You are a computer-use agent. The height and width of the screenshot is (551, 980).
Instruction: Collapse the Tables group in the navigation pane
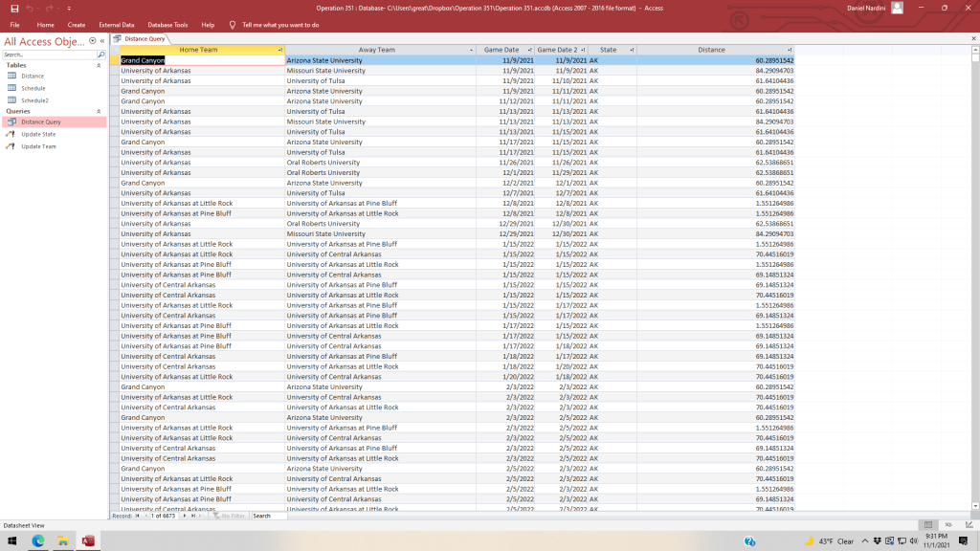coord(100,65)
